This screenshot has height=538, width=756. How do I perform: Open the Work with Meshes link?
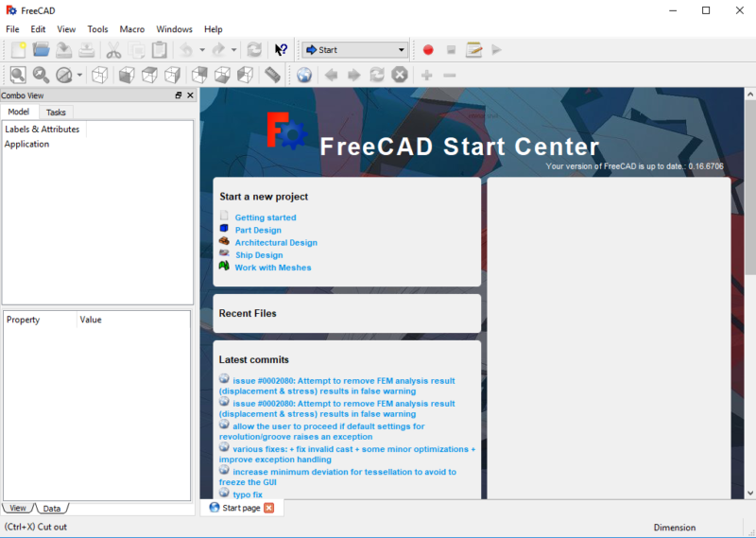pyautogui.click(x=273, y=268)
